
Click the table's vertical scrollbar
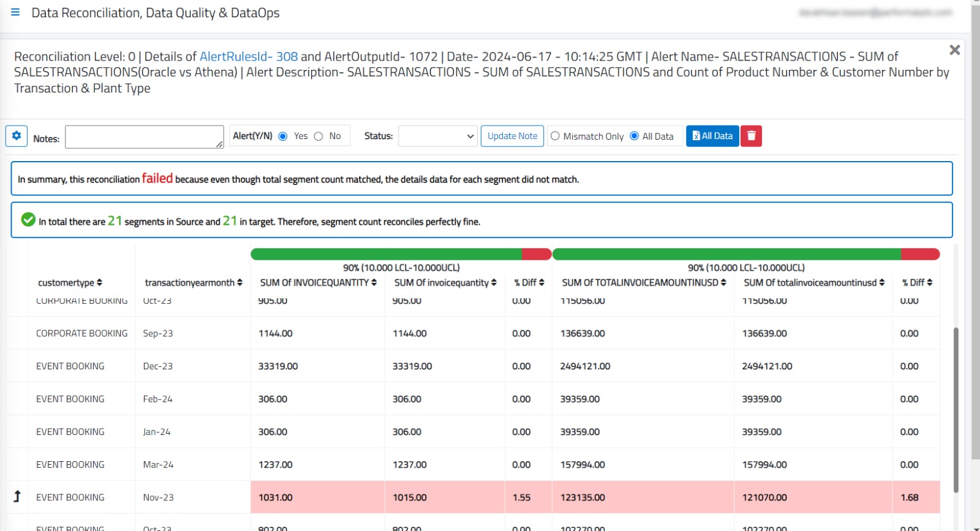tap(956, 409)
